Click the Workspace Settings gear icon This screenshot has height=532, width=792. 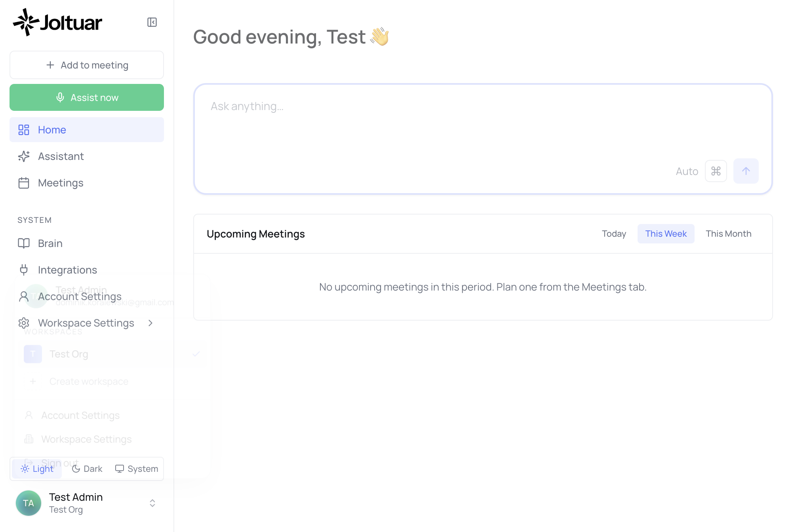(24, 323)
